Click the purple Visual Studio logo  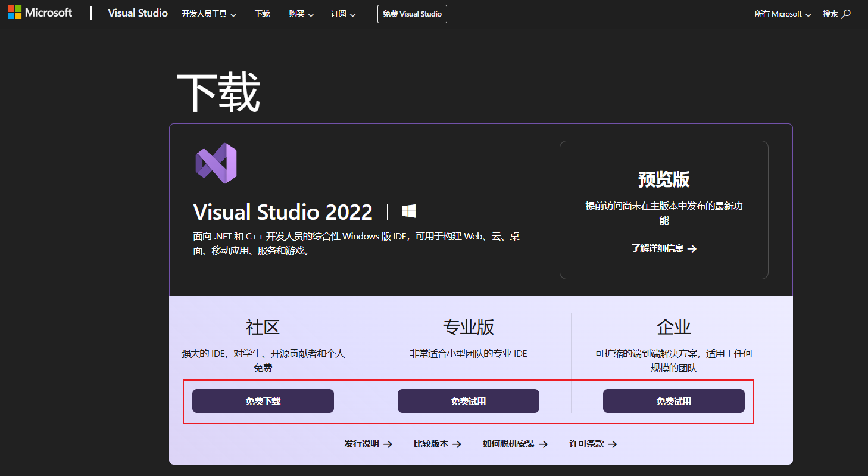click(216, 163)
